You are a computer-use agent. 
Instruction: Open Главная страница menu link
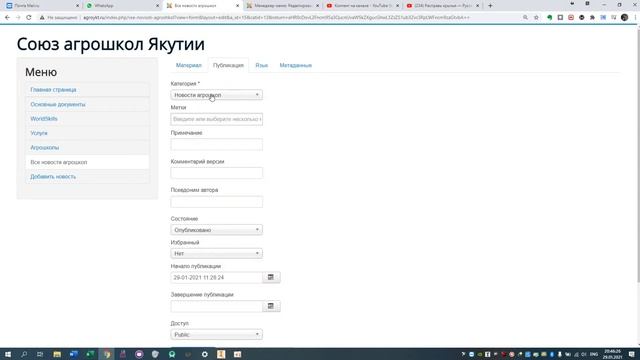coord(53,90)
